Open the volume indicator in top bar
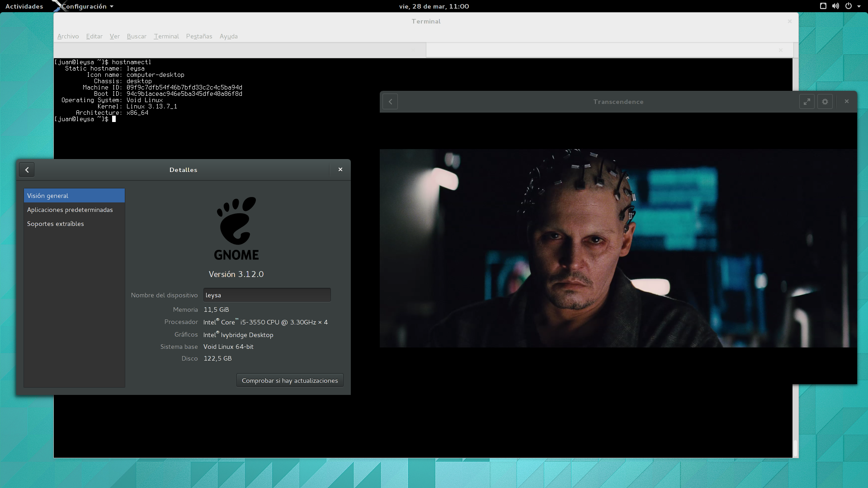The image size is (868, 488). (835, 6)
